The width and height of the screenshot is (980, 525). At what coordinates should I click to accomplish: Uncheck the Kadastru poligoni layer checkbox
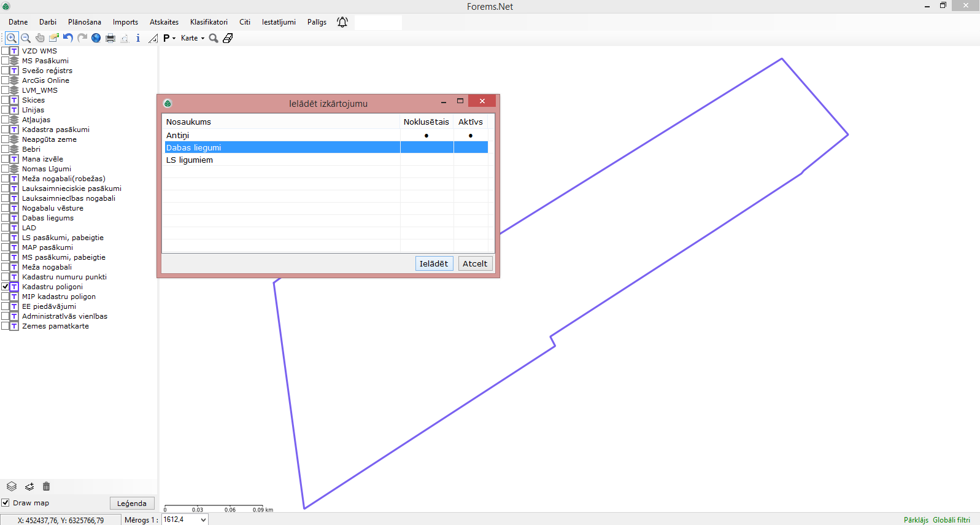[5, 287]
